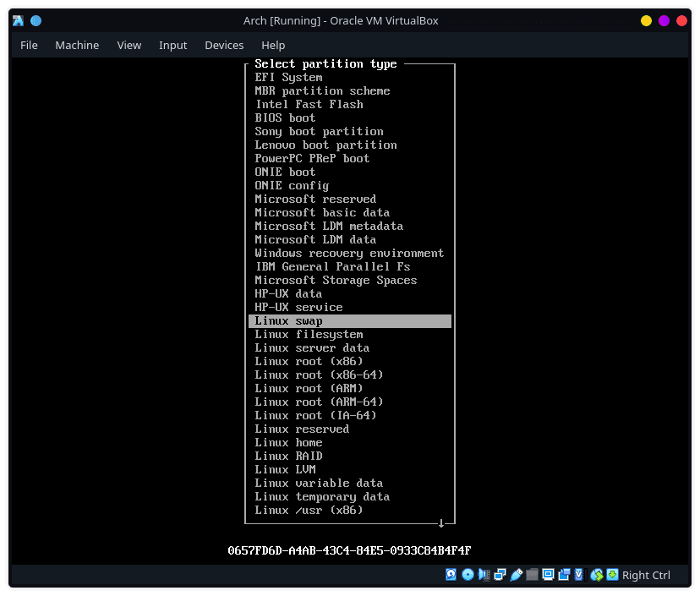
Task: Click the scroll-down arrow of partition list
Action: (x=441, y=523)
